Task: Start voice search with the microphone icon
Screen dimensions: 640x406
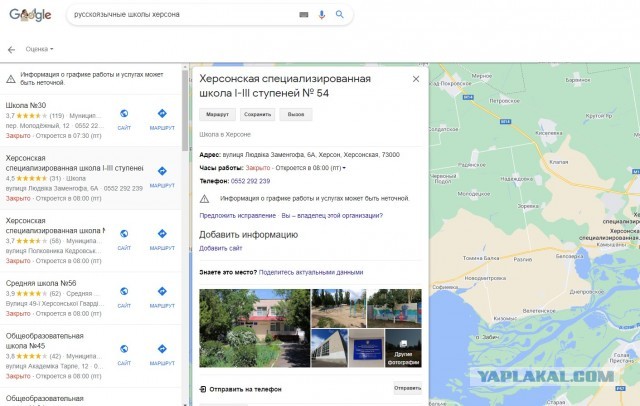Action: click(322, 15)
